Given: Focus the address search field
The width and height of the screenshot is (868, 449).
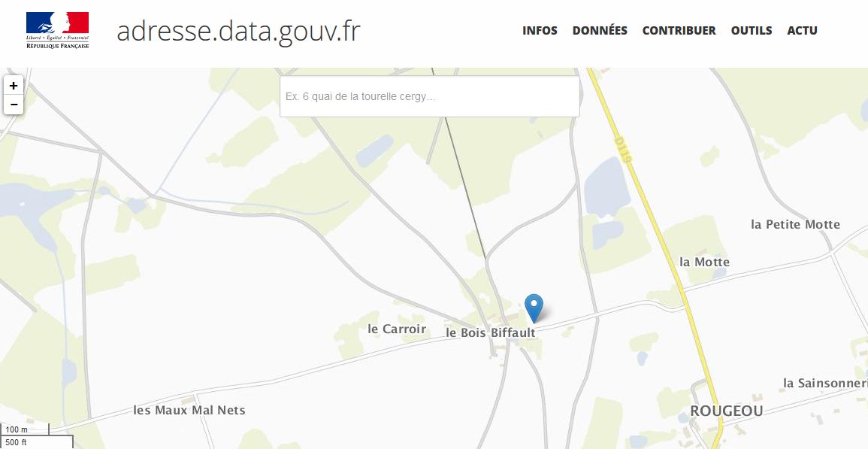Looking at the screenshot, I should coord(430,96).
